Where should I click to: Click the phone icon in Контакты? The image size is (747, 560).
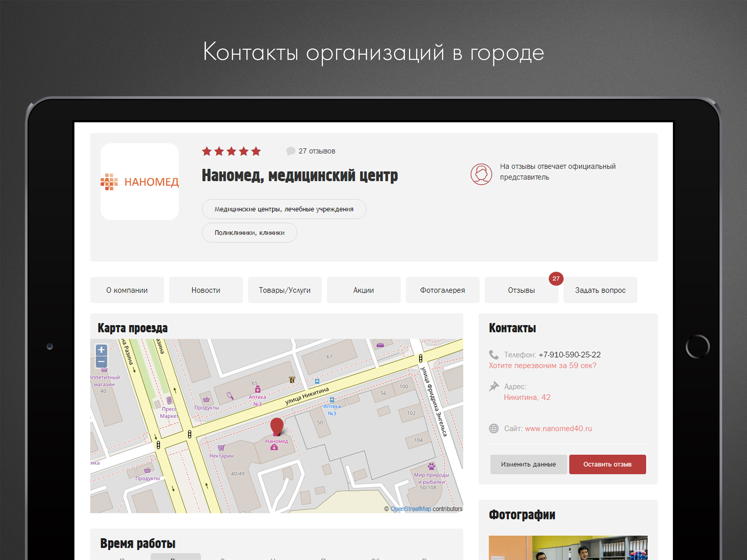click(x=493, y=355)
